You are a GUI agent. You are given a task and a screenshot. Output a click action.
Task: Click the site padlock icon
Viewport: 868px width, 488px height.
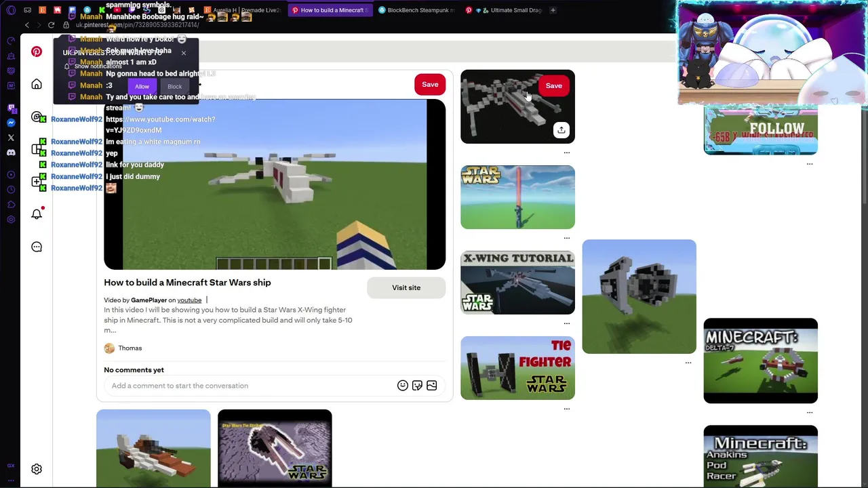pyautogui.click(x=66, y=25)
